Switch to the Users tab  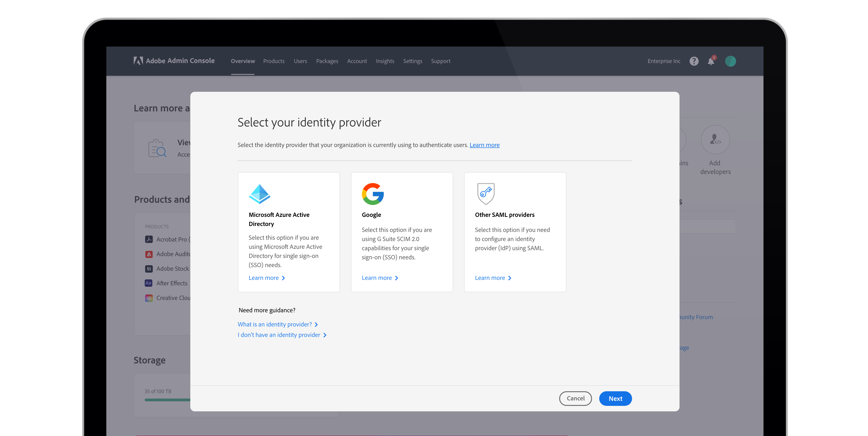click(300, 61)
